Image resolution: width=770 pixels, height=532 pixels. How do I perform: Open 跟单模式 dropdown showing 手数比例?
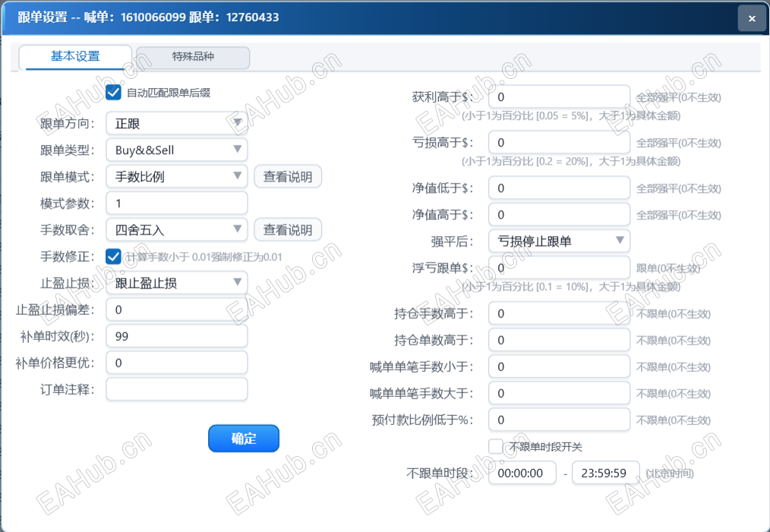coord(177,176)
